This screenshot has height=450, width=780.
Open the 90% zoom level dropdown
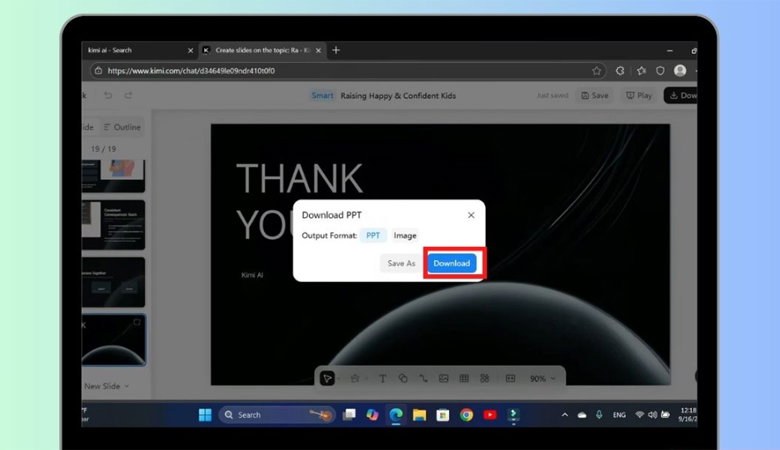coord(542,378)
